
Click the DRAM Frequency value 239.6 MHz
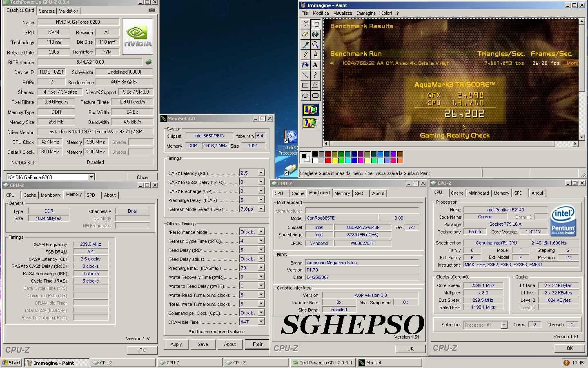coord(91,244)
